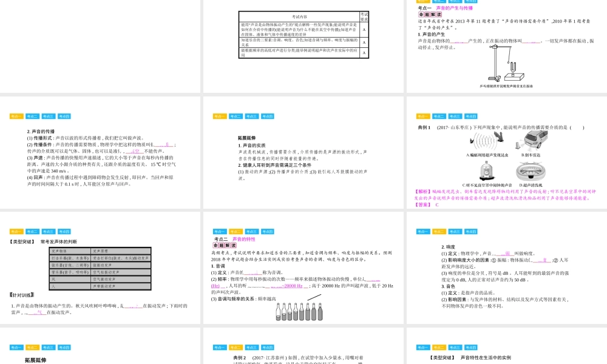Screen dimensions: 607x364
Task: Select 考点四 tab on 典例2 slide
Action: click(x=267, y=348)
